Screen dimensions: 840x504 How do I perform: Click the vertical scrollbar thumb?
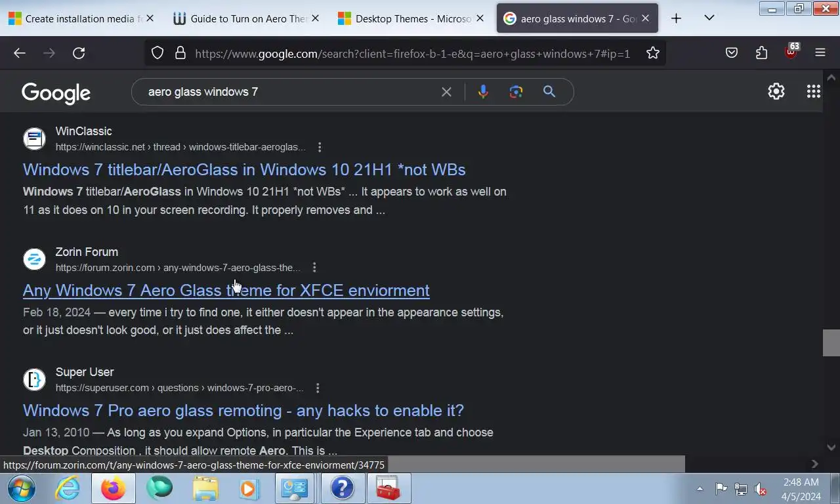[831, 343]
